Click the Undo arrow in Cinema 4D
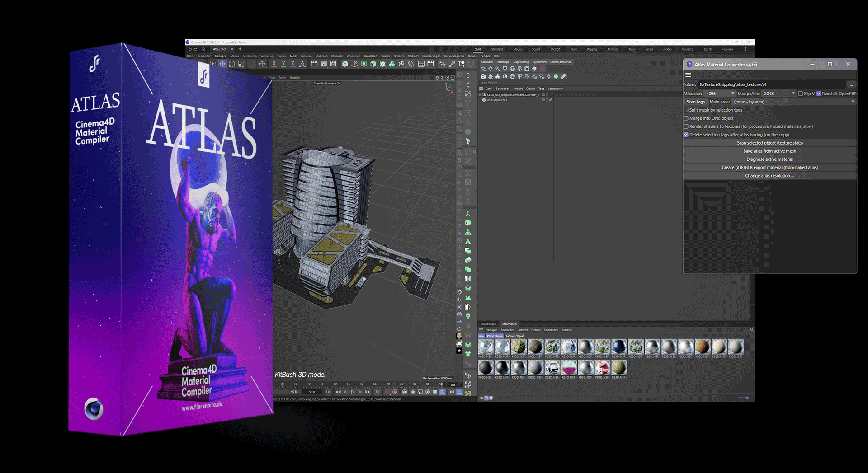 pos(190,49)
